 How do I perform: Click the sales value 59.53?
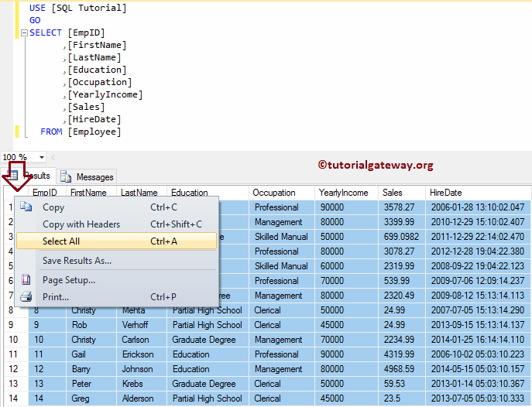(x=402, y=384)
